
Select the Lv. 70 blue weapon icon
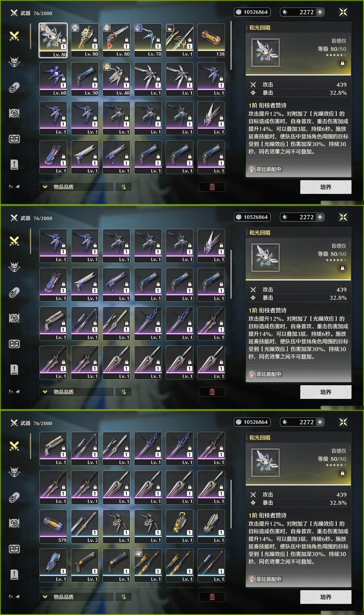pyautogui.click(x=148, y=40)
